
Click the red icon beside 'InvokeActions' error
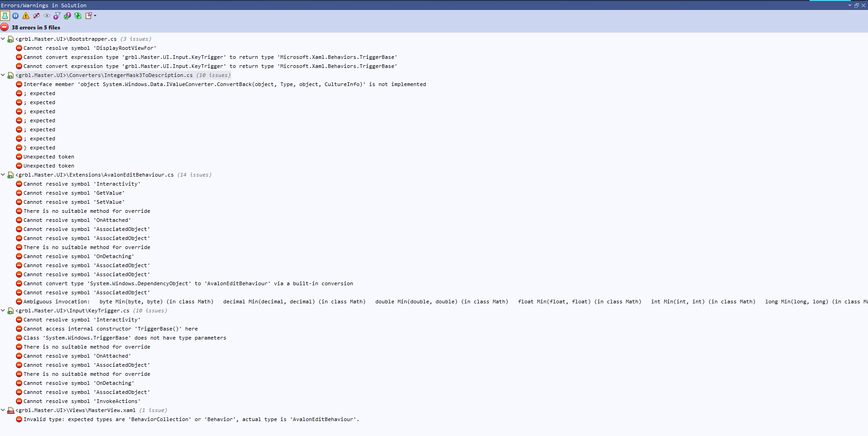(x=19, y=401)
